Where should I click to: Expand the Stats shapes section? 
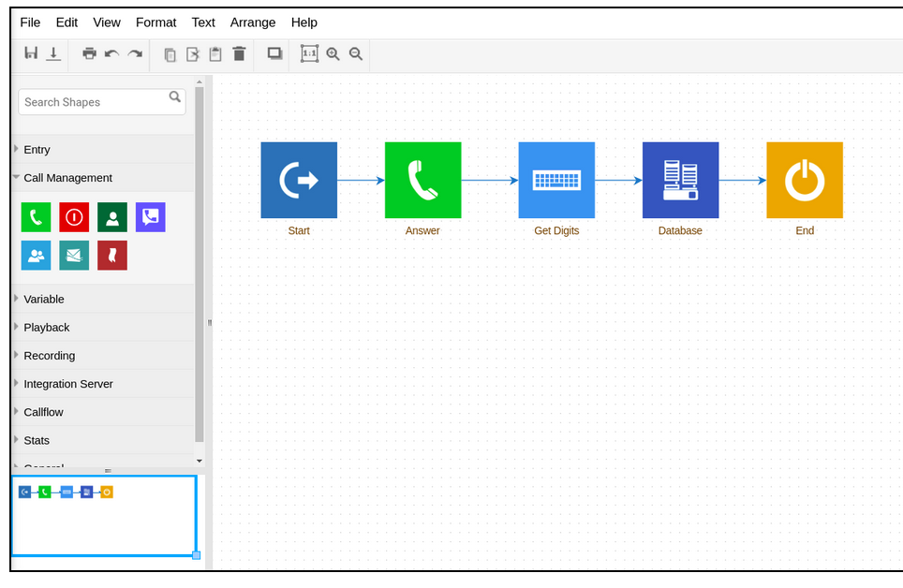pos(102,440)
